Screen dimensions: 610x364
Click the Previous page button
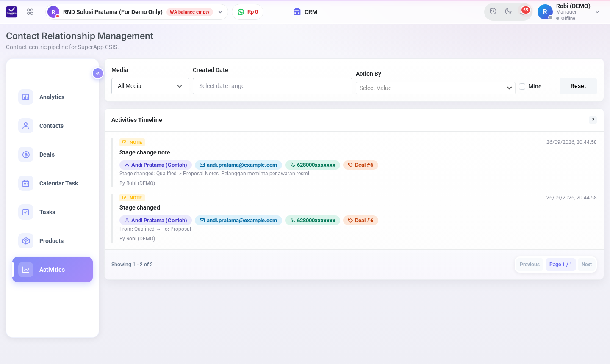click(x=530, y=265)
